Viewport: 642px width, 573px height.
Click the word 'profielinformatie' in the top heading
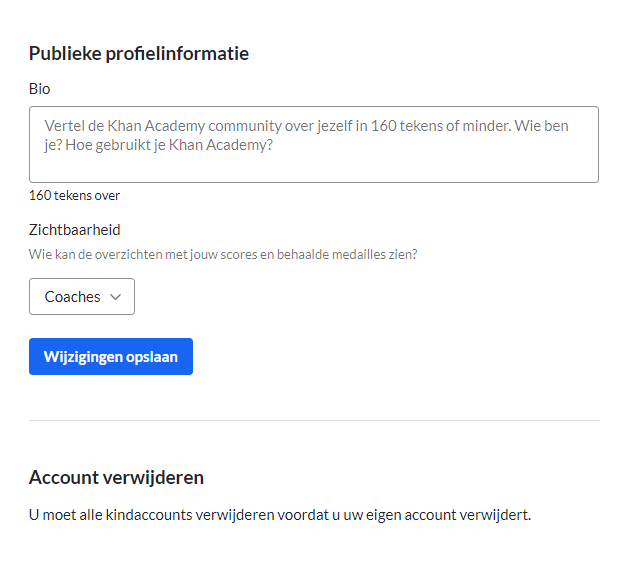[x=177, y=54]
